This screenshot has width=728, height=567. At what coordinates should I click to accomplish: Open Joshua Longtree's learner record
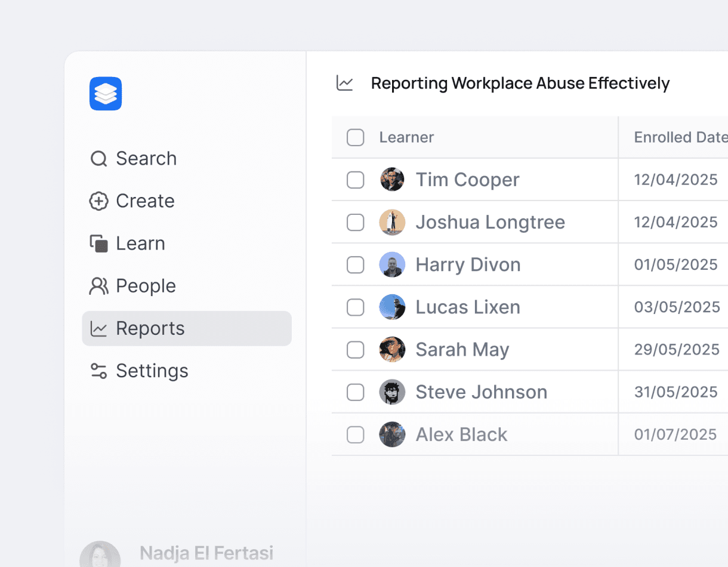coord(490,222)
